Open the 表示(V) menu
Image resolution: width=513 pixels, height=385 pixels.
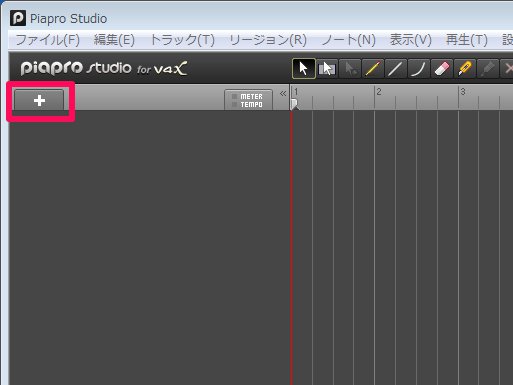coord(411,40)
